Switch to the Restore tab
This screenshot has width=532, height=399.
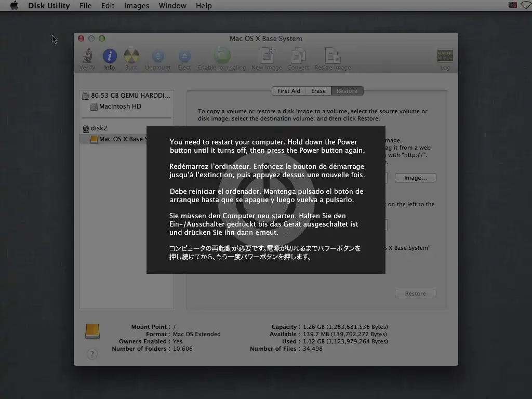347,91
